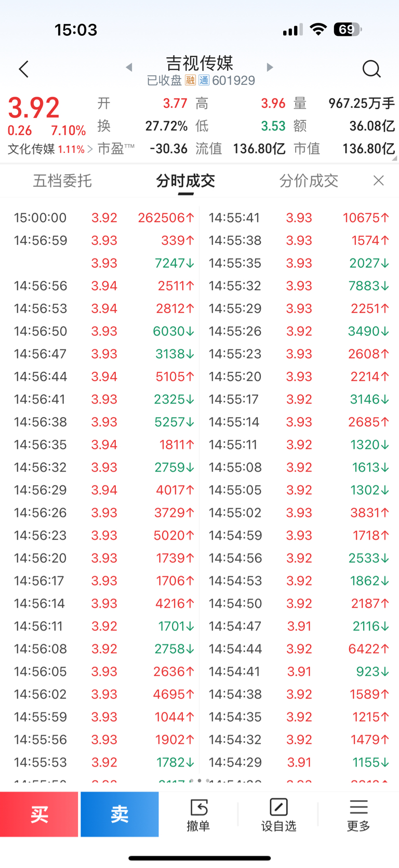The image size is (399, 868).
Task: Tap the 撤单 cancel order icon
Action: (198, 814)
